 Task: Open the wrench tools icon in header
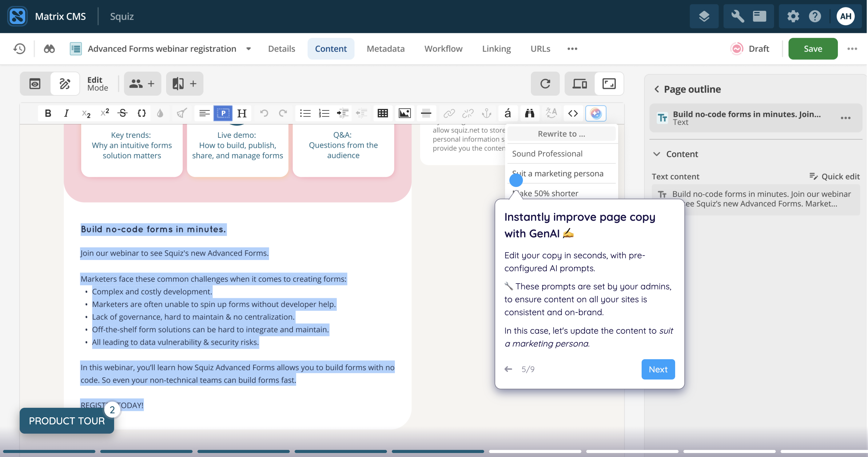(737, 16)
